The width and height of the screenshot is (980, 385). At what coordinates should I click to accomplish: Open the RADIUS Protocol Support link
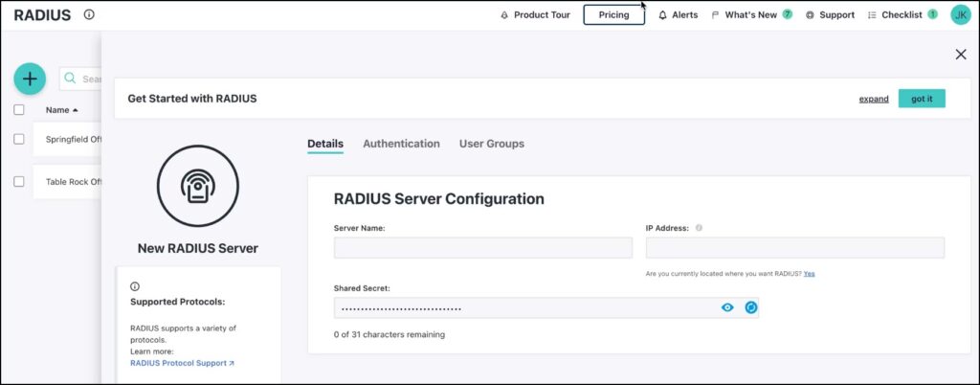coord(182,363)
